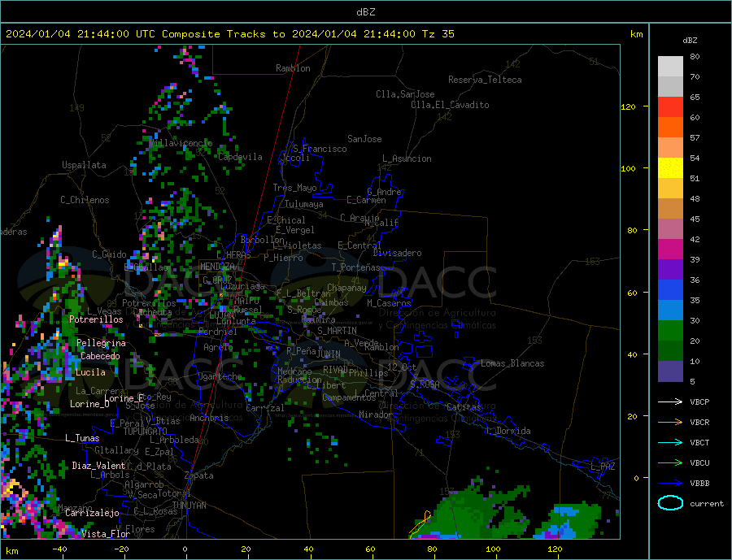This screenshot has height=560, width=732.
Task: Click the 'Tz 35' threshold text
Action: tap(438, 34)
